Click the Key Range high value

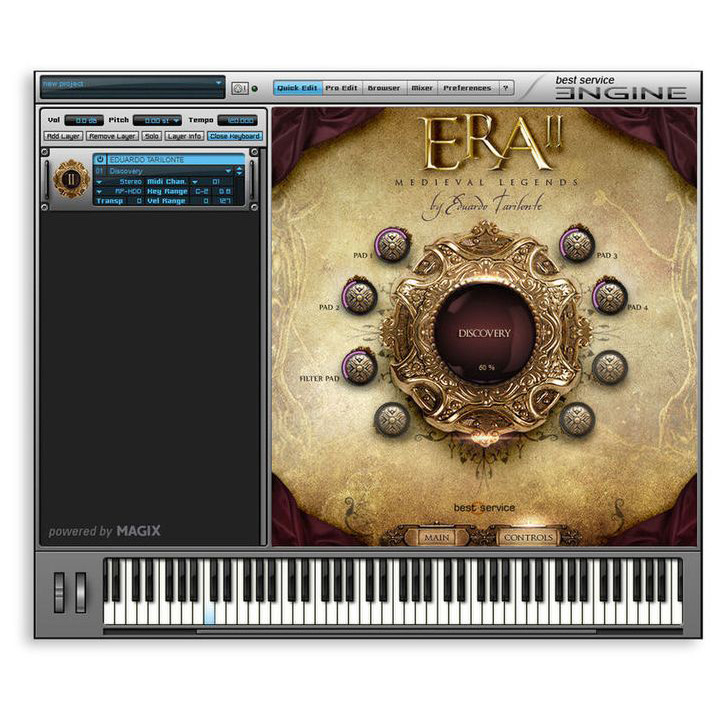[x=225, y=192]
